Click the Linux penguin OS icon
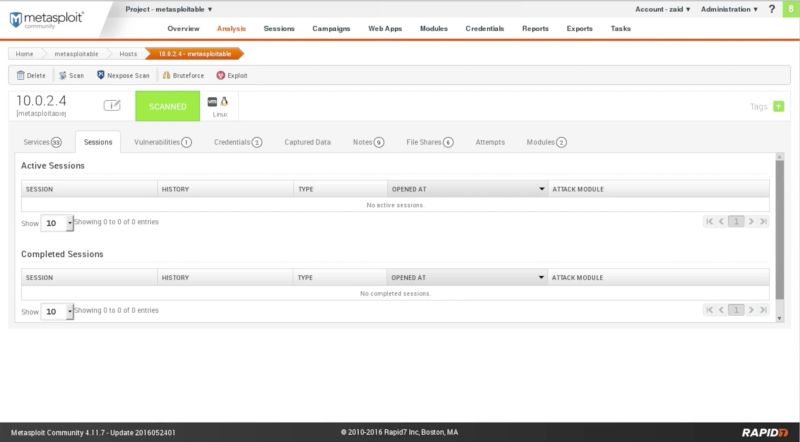Viewport: 800px width, 442px height. click(x=224, y=102)
